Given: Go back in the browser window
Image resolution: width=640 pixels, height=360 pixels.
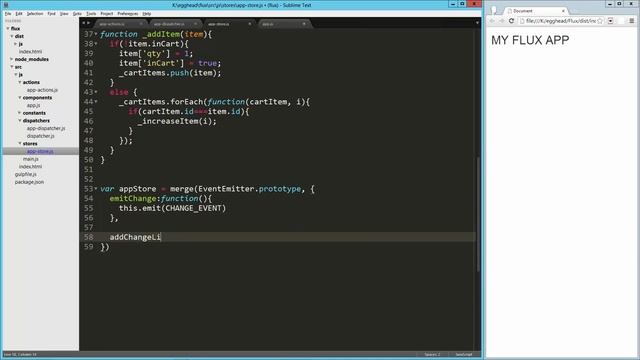Looking at the screenshot, I should tap(492, 21).
